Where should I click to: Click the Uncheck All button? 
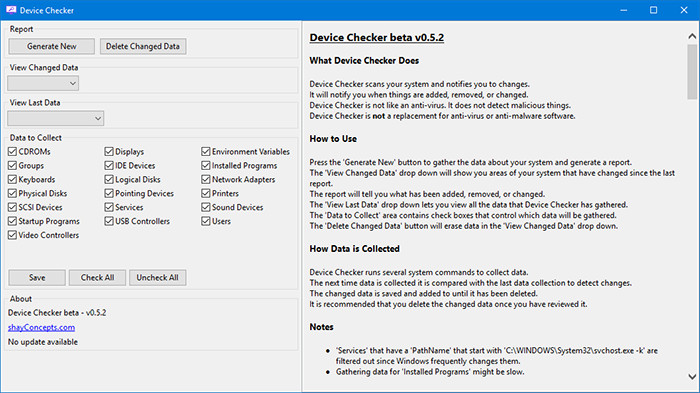tap(158, 277)
